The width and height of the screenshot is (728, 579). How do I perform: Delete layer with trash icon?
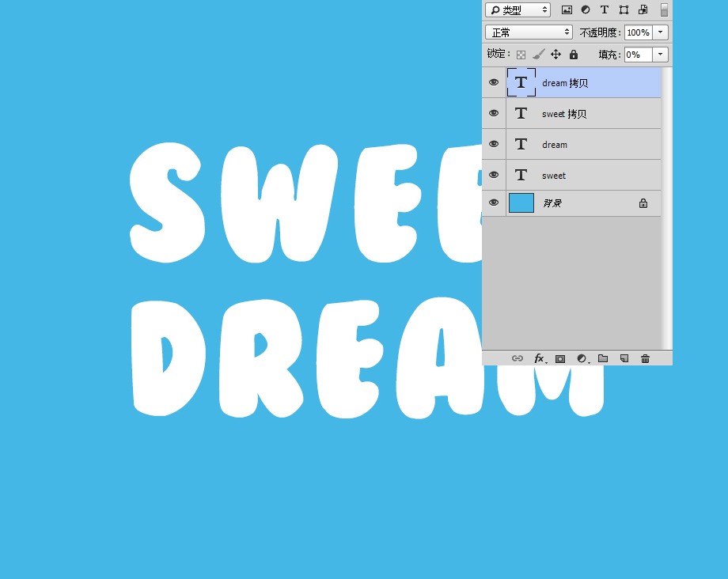point(646,358)
